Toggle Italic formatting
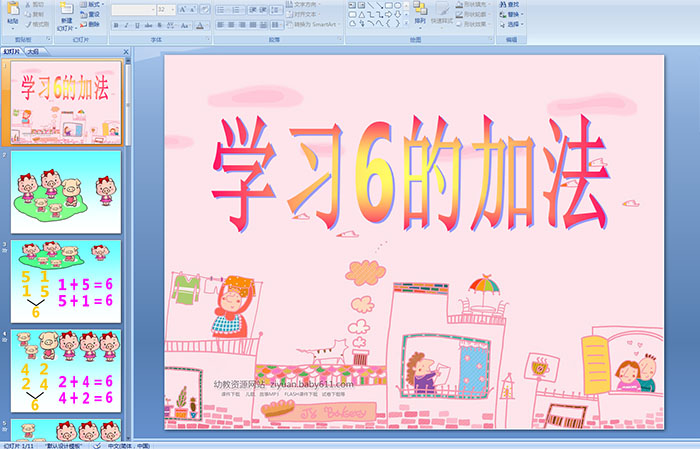This screenshot has height=449, width=700. (125, 24)
